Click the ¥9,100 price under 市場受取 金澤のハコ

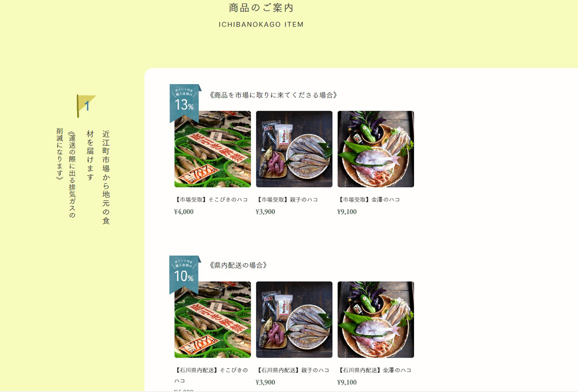(347, 212)
